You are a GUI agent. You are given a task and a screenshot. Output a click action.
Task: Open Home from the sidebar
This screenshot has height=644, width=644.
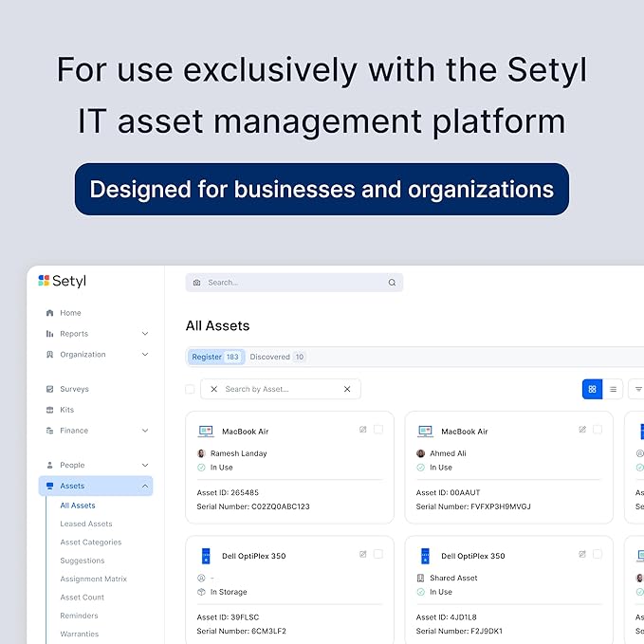pos(70,313)
